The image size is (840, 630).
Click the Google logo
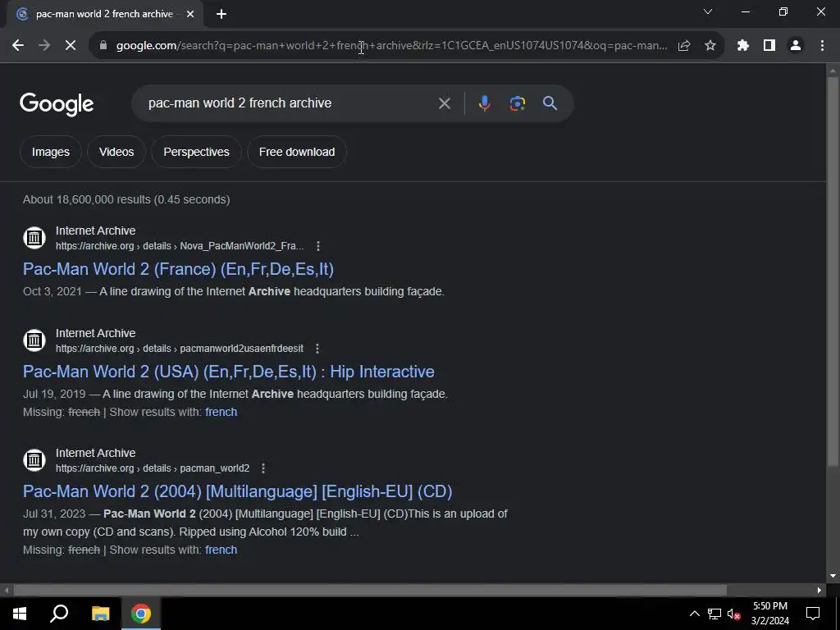coord(57,104)
